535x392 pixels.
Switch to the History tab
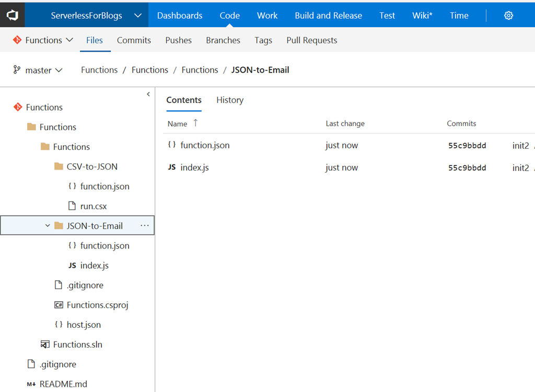coord(230,100)
